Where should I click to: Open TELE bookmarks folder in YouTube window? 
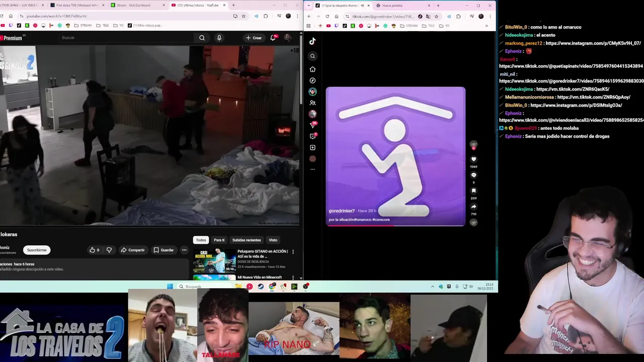[102, 26]
